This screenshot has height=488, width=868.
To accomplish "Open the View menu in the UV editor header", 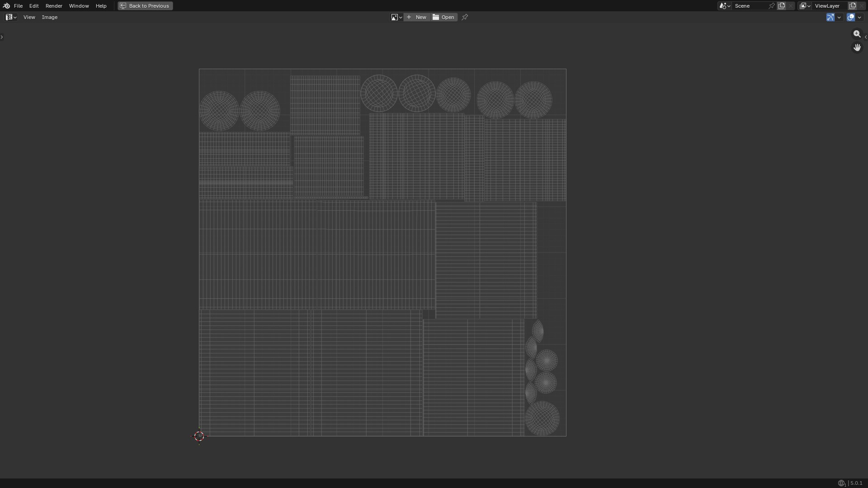I will pyautogui.click(x=29, y=17).
